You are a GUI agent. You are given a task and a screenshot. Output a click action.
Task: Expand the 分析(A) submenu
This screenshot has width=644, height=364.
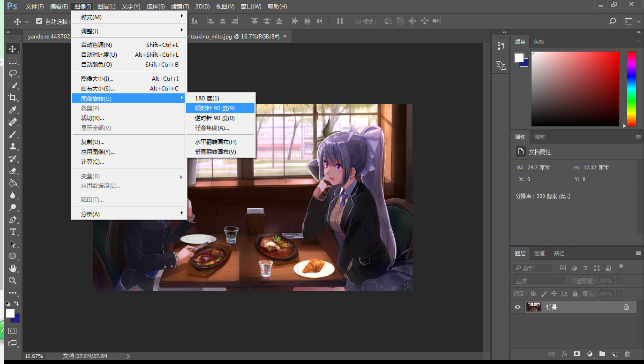coord(129,214)
